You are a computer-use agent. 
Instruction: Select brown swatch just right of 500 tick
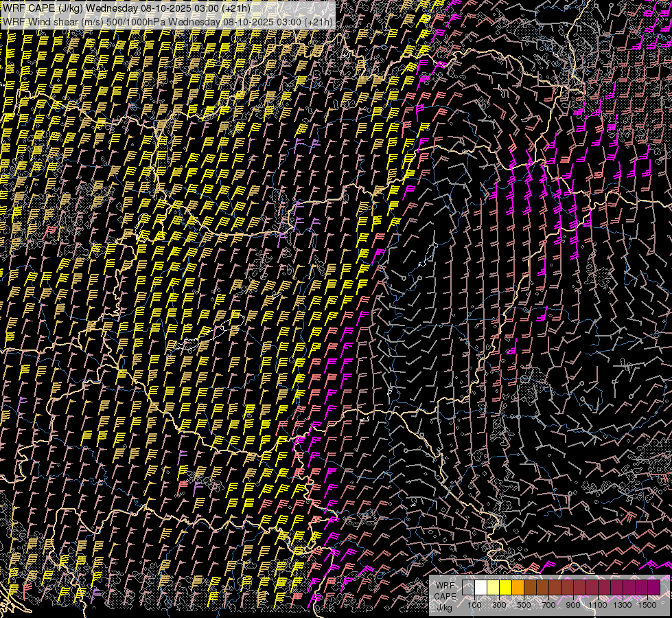[530, 587]
